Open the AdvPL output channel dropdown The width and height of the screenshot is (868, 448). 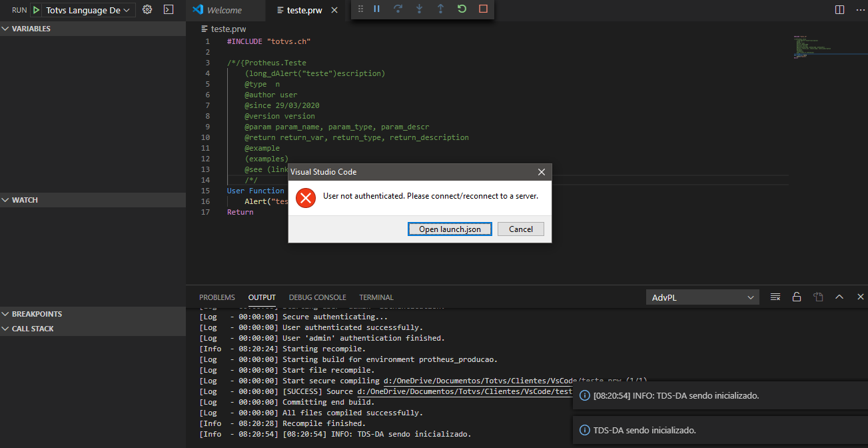tap(702, 297)
